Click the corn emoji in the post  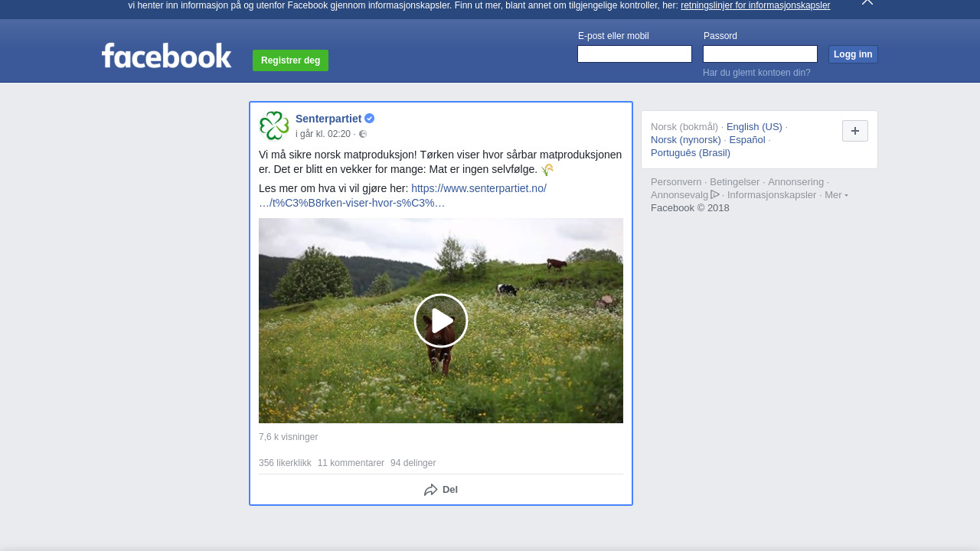tap(547, 170)
